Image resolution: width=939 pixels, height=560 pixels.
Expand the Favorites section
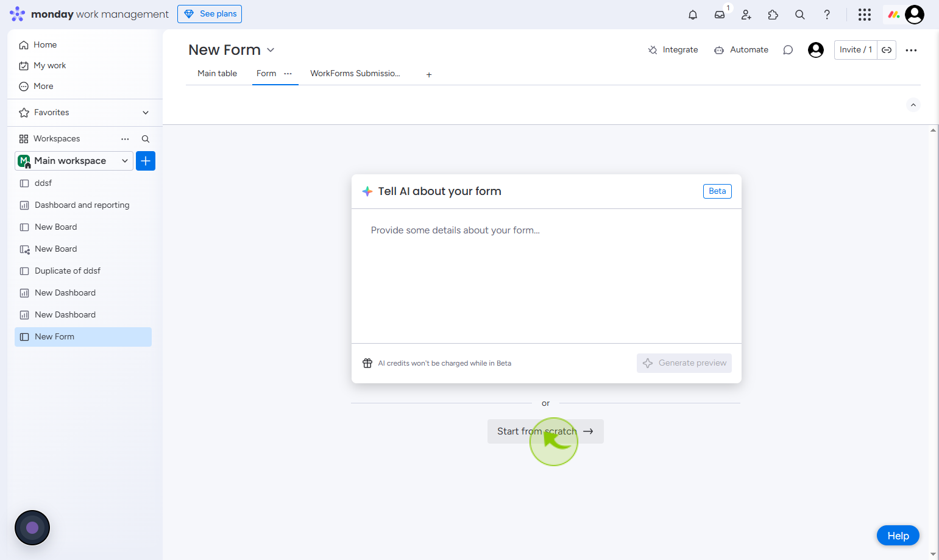point(146,113)
